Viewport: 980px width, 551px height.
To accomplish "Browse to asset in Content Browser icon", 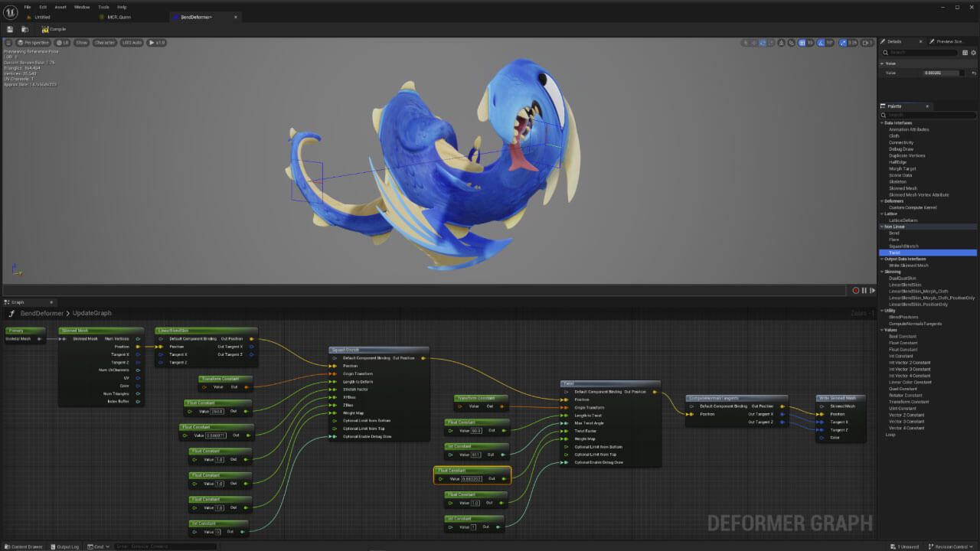I will coord(25,29).
